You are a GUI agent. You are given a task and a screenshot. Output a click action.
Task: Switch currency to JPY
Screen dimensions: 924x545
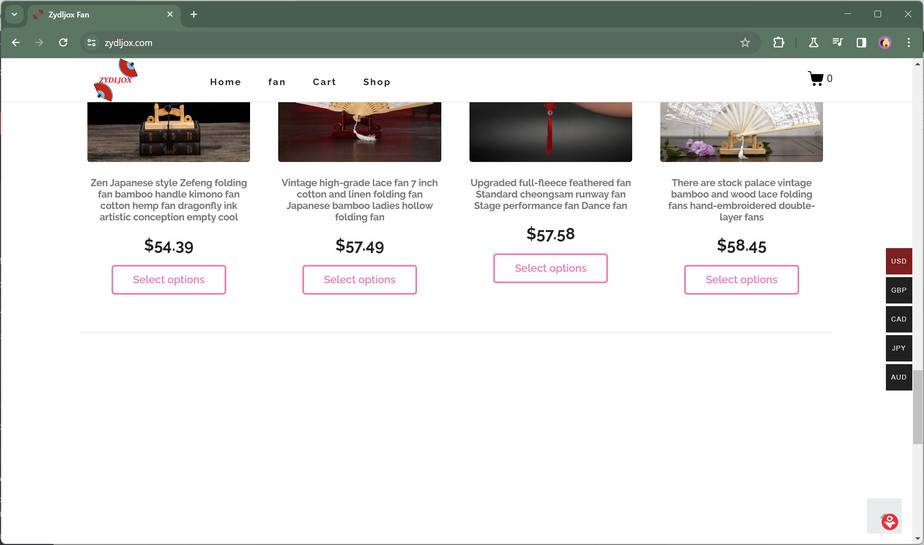[899, 348]
